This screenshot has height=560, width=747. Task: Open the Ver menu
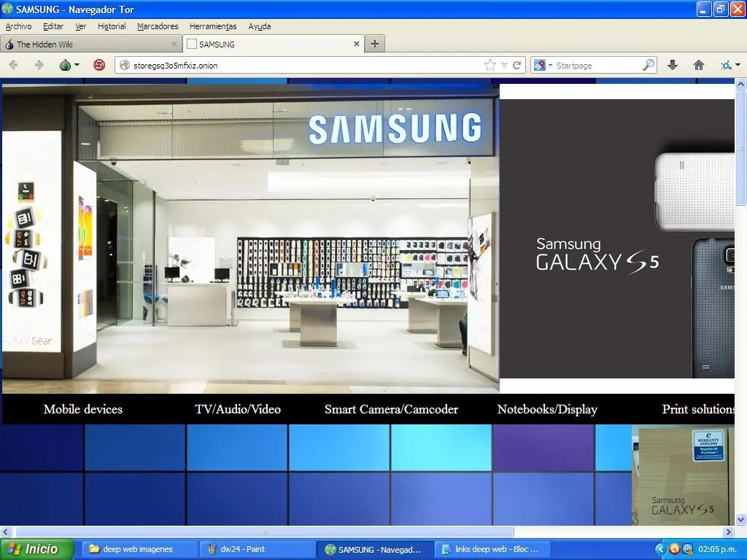tap(80, 26)
